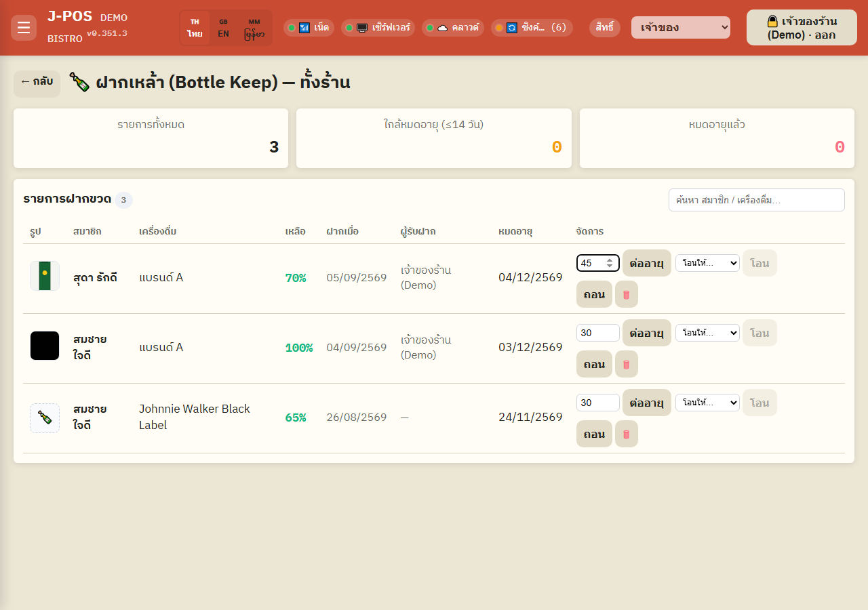Open the Johnnie Walker row's โอนให้ dropdown
This screenshot has width=868, height=610.
pyautogui.click(x=707, y=403)
